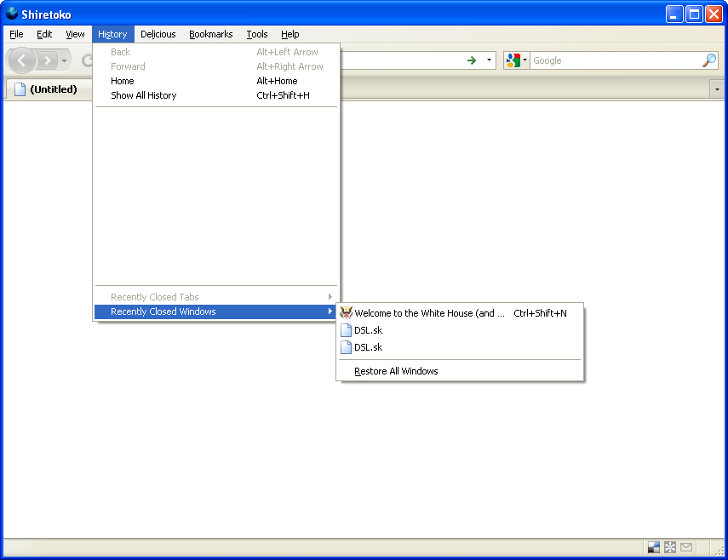Select Show All History menu entry
Viewport: 728px width, 560px height.
click(143, 95)
